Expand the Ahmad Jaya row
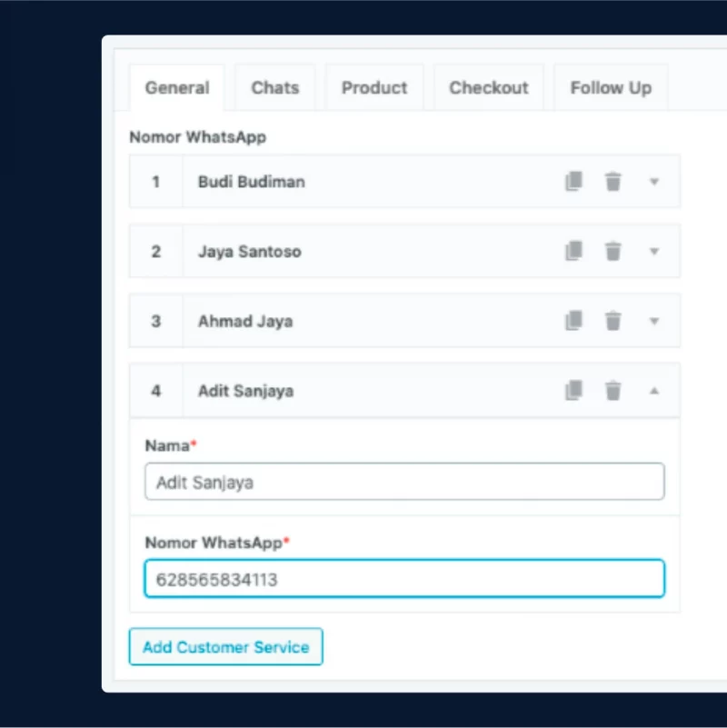727x728 pixels. click(x=654, y=321)
